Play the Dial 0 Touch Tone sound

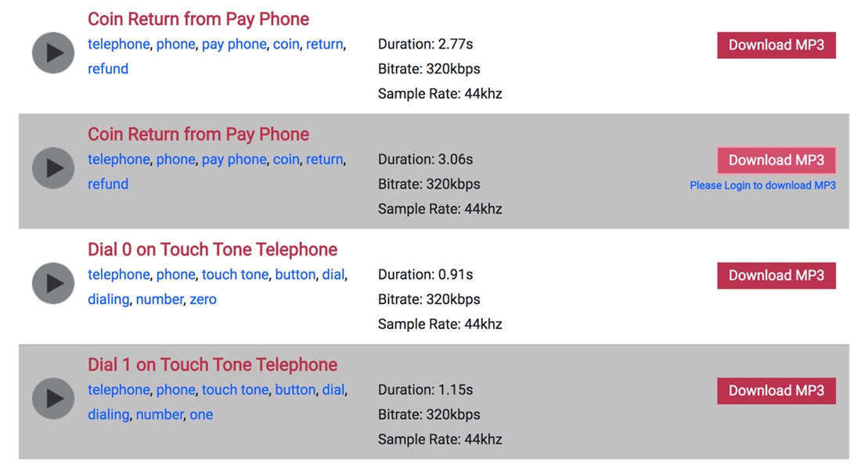coord(53,283)
